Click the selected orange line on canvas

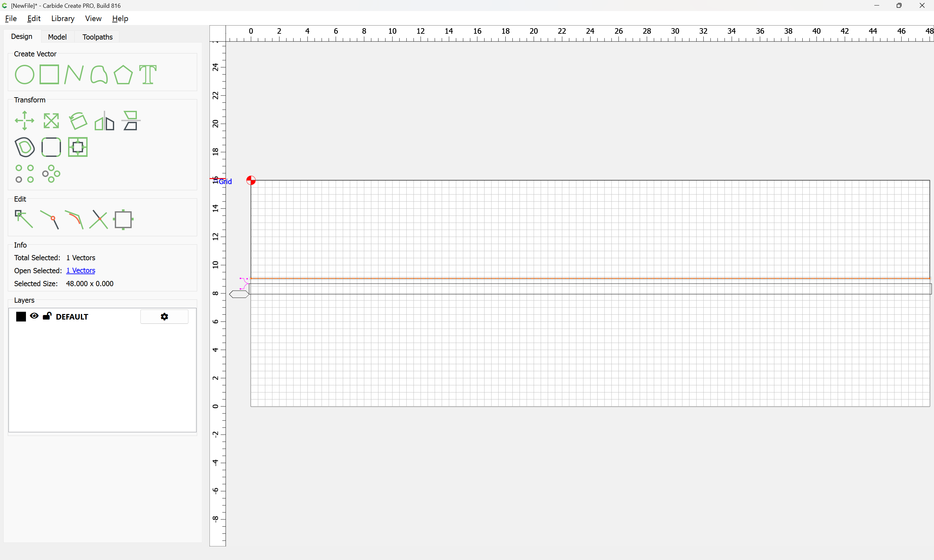(590, 278)
